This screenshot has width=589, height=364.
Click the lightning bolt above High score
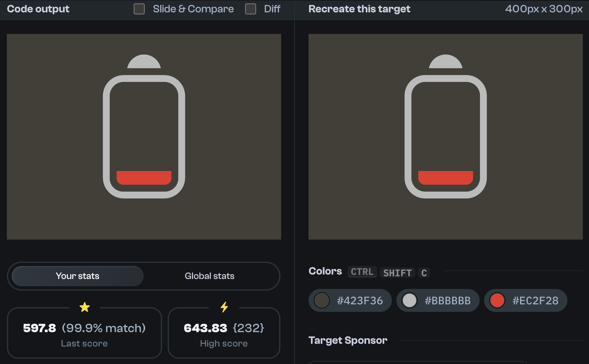pyautogui.click(x=224, y=307)
